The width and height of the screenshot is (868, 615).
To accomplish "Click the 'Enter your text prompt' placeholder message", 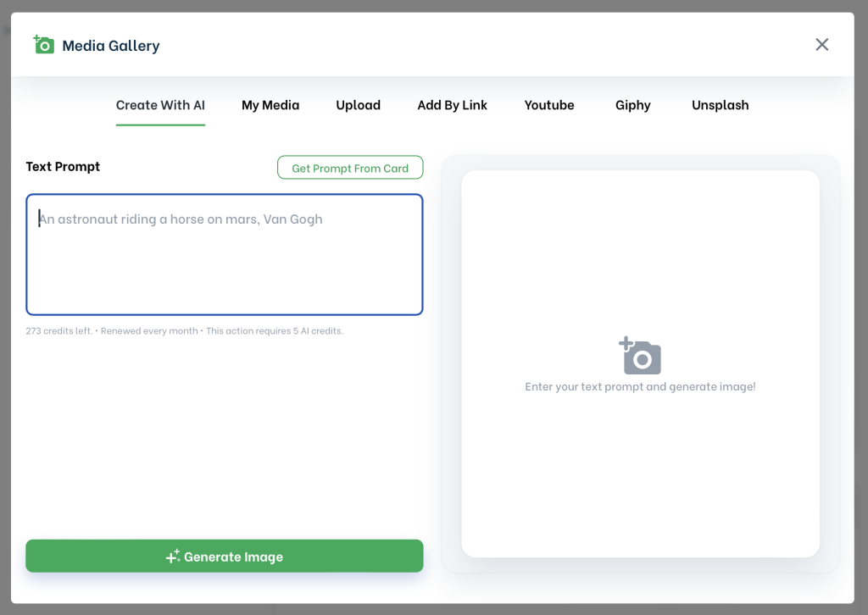I will tap(640, 387).
